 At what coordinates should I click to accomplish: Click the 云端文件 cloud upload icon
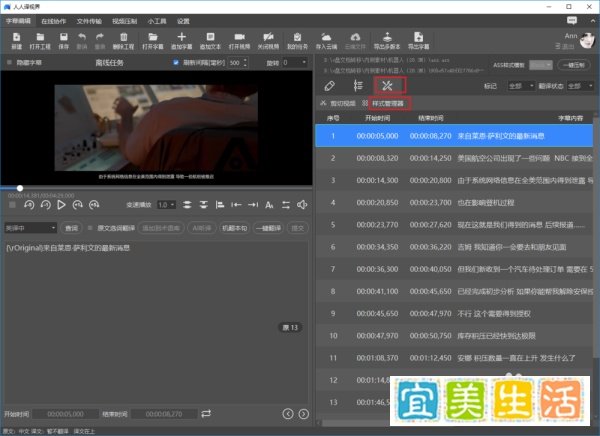355,37
